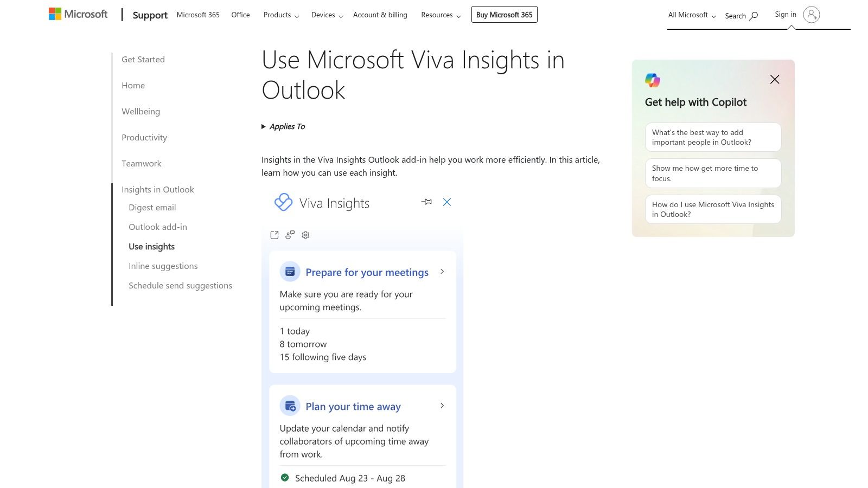This screenshot has width=868, height=488.
Task: Click the green scheduled checkmark icon
Action: [x=285, y=478]
